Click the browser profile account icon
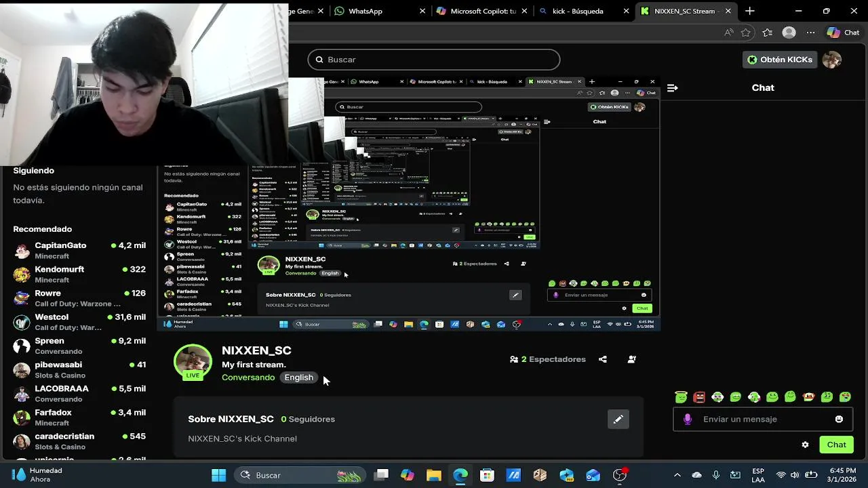 tap(789, 33)
